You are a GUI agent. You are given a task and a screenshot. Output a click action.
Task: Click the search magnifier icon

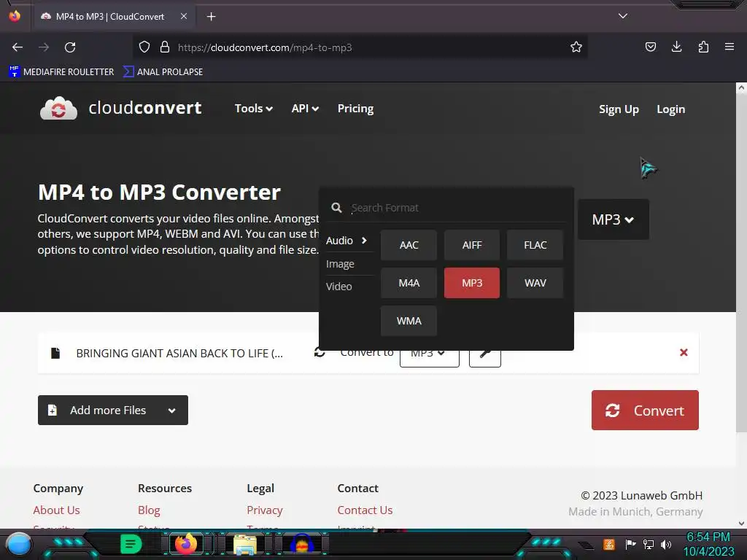(337, 208)
